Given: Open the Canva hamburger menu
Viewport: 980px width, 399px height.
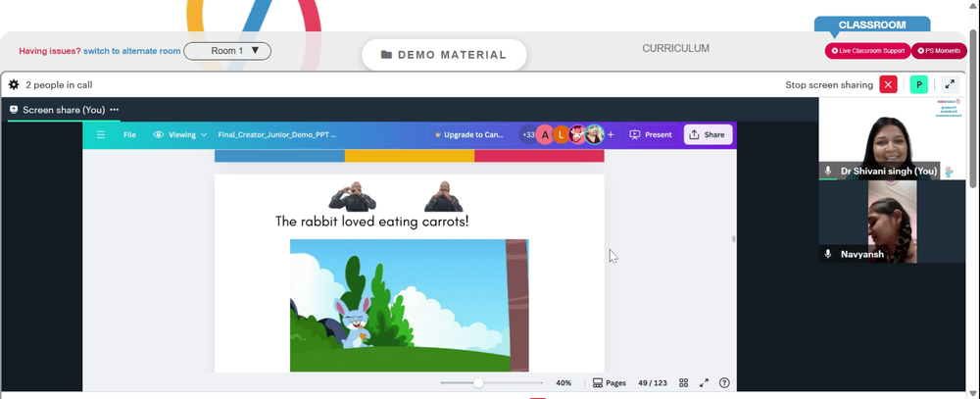Looking at the screenshot, I should click(101, 134).
